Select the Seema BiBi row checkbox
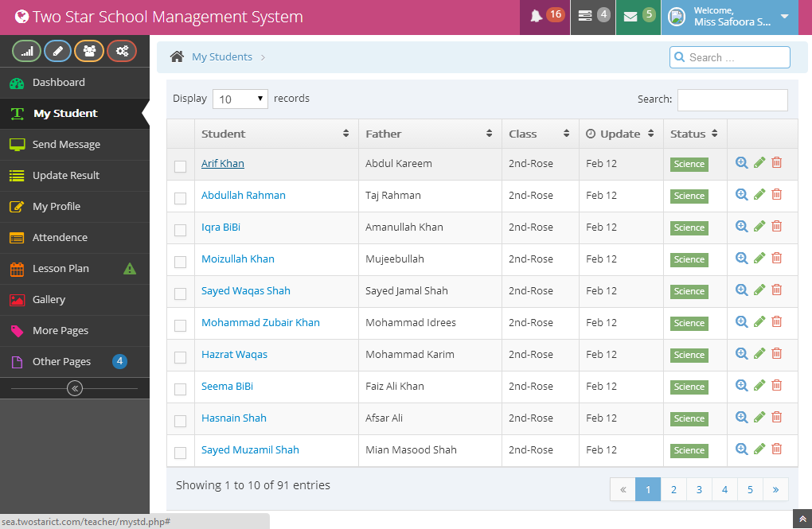Screen dimensions: 812x529 (180, 389)
